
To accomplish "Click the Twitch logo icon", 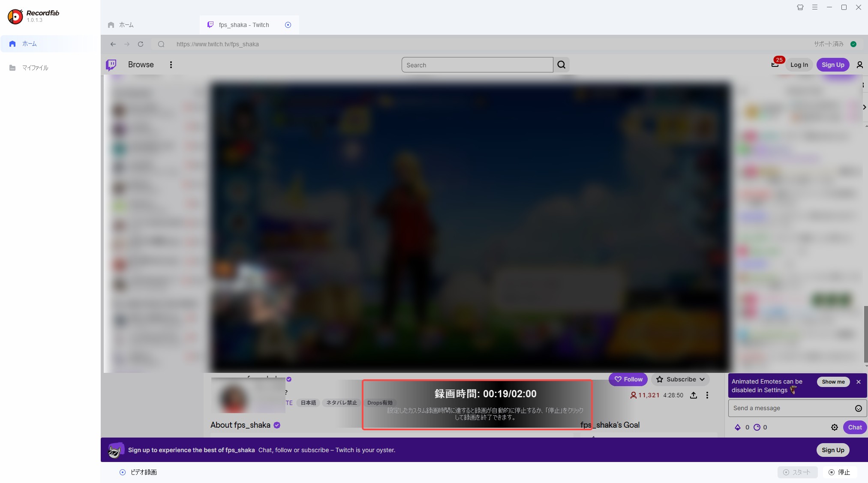I will tap(111, 65).
